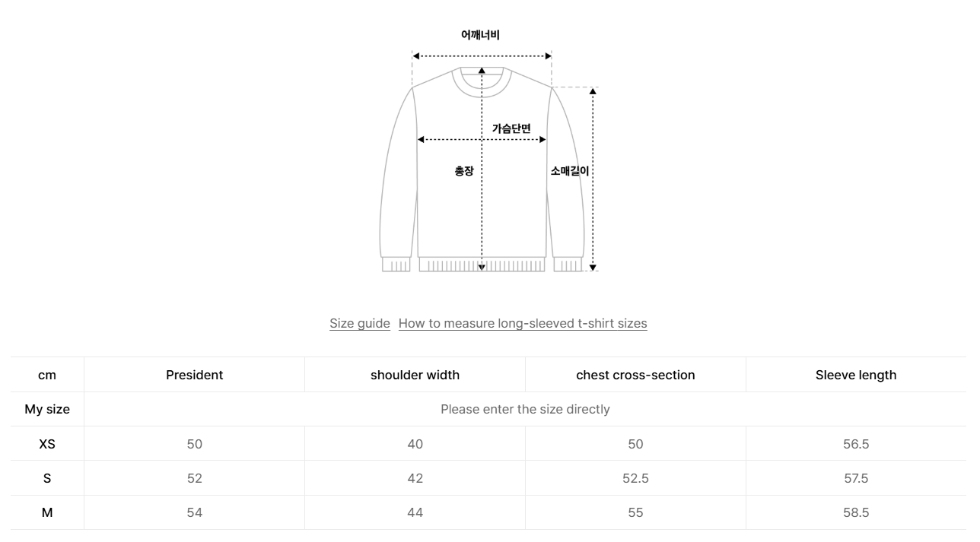Screen dimensions: 980x542
Task: Click the S chest value 52.5
Action: [x=635, y=478]
